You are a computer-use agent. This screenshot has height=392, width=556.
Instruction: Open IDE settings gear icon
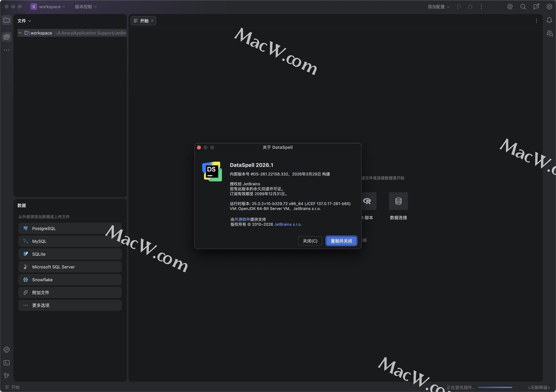[x=549, y=7]
